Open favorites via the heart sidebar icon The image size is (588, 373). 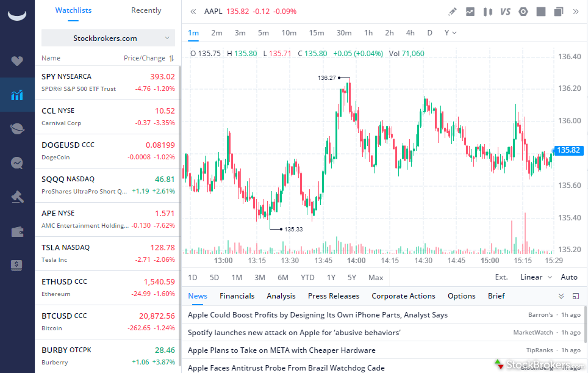[16, 61]
